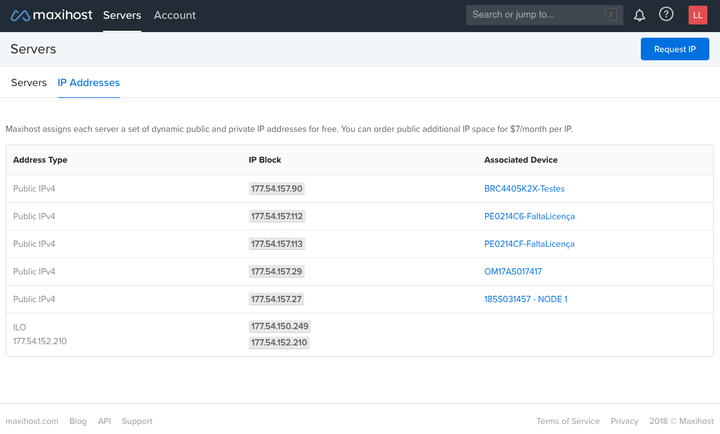Open device PE0214CF-FaltaLicença
Screen dimensions: 720x434
tap(529, 244)
